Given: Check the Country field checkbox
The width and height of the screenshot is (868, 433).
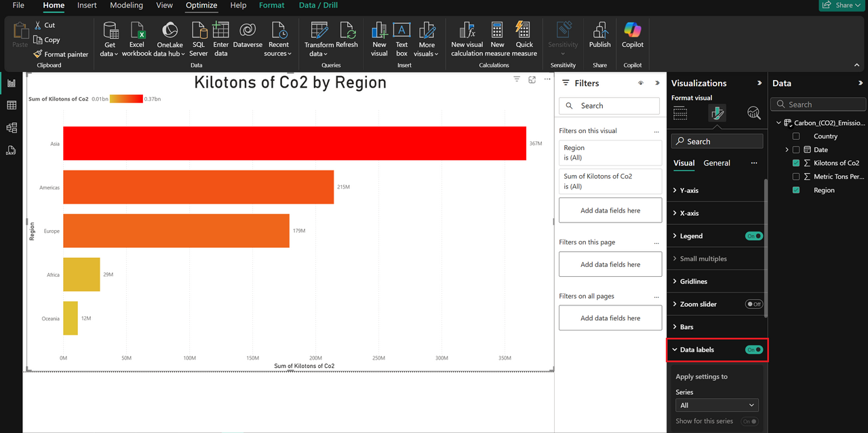Looking at the screenshot, I should tap(796, 136).
